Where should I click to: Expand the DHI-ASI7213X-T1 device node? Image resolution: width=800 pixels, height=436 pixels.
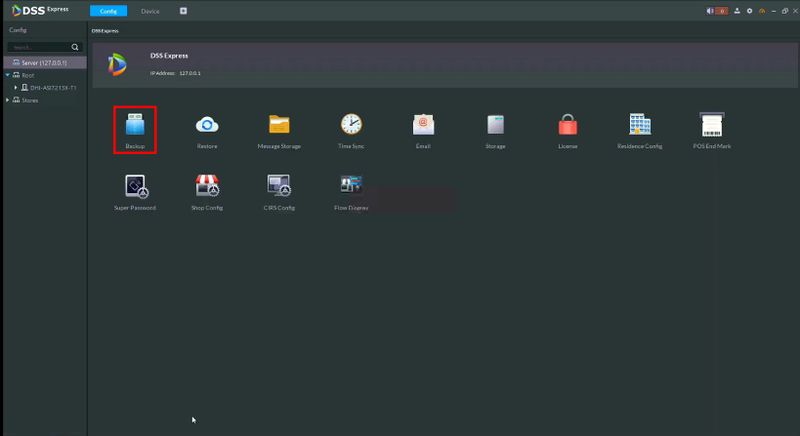click(16, 88)
